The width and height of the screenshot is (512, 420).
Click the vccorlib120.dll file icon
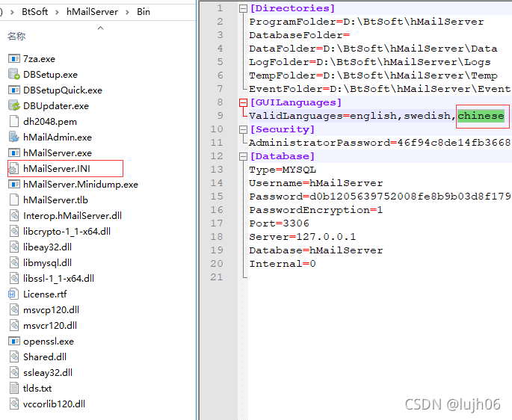pyautogui.click(x=13, y=404)
